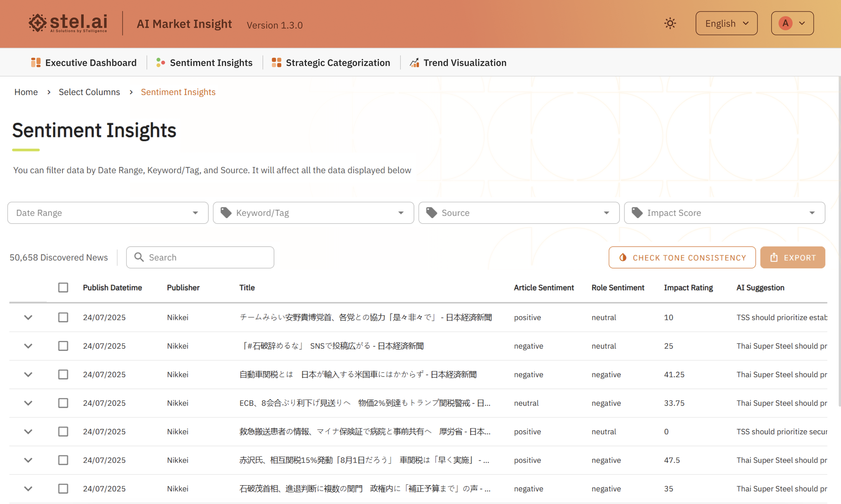841x504 pixels.
Task: Tick the checkbox for impact 47.5 row
Action: (x=63, y=460)
